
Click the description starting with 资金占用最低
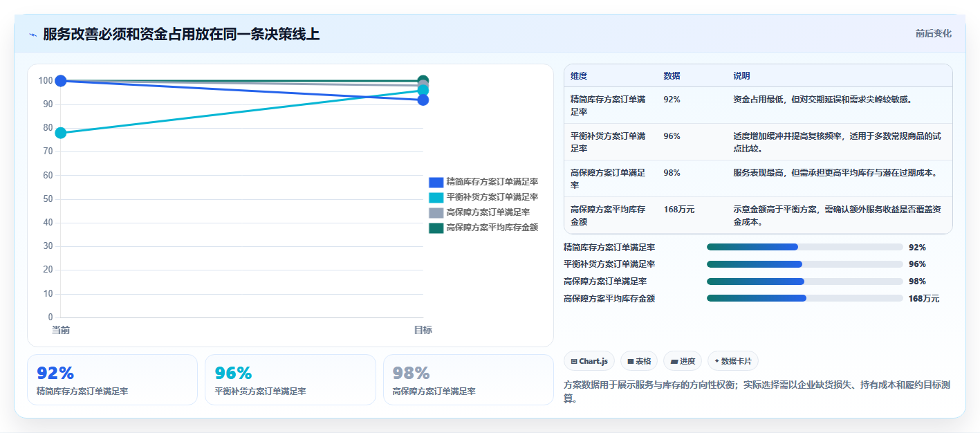click(822, 100)
